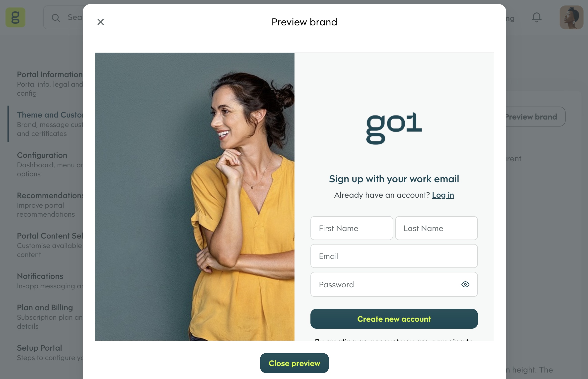
Task: Click the Go1 app logo in the top left
Action: coord(15,18)
